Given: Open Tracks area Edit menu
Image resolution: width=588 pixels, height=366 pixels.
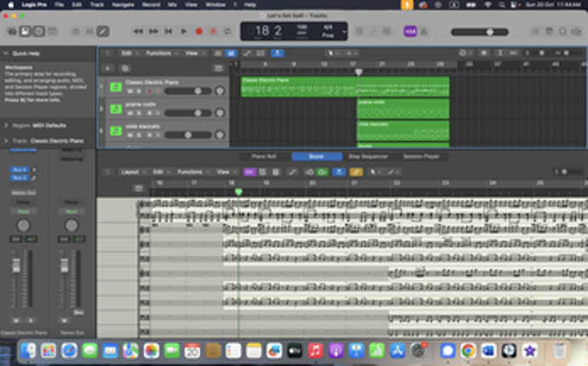Looking at the screenshot, I should click(x=128, y=54).
